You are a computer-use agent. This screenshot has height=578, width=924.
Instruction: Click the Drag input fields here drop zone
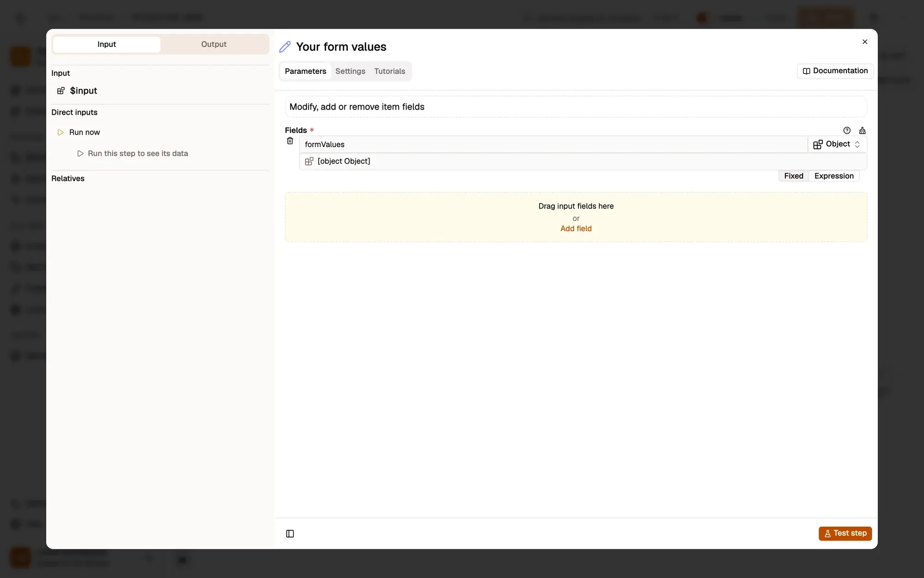576,217
